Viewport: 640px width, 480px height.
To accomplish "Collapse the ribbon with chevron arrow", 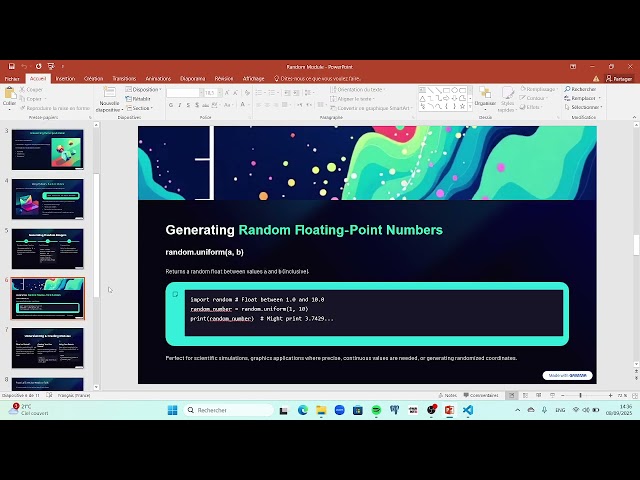I will tap(634, 117).
